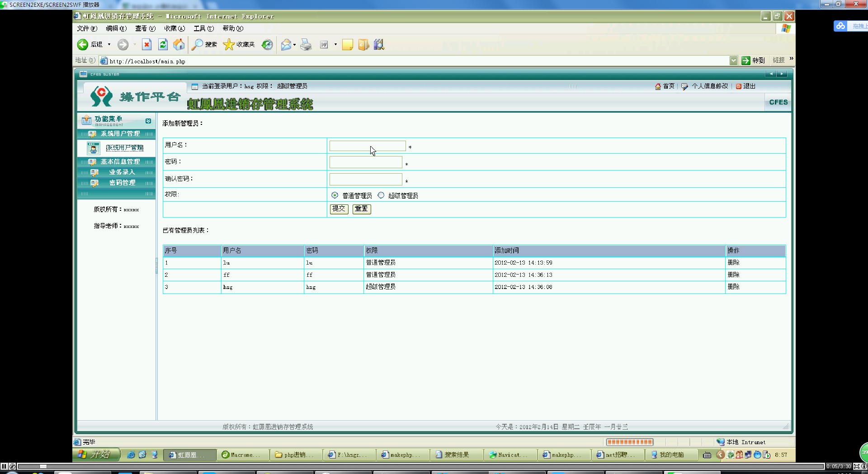Click the 添加时间 column header
Image resolution: width=868 pixels, height=474 pixels.
point(609,251)
